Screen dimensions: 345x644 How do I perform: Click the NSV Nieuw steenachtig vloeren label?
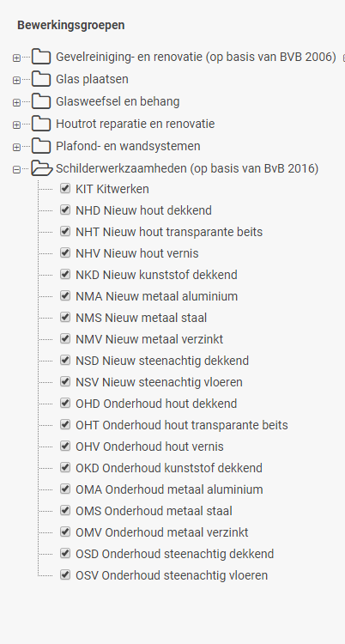pyautogui.click(x=159, y=382)
